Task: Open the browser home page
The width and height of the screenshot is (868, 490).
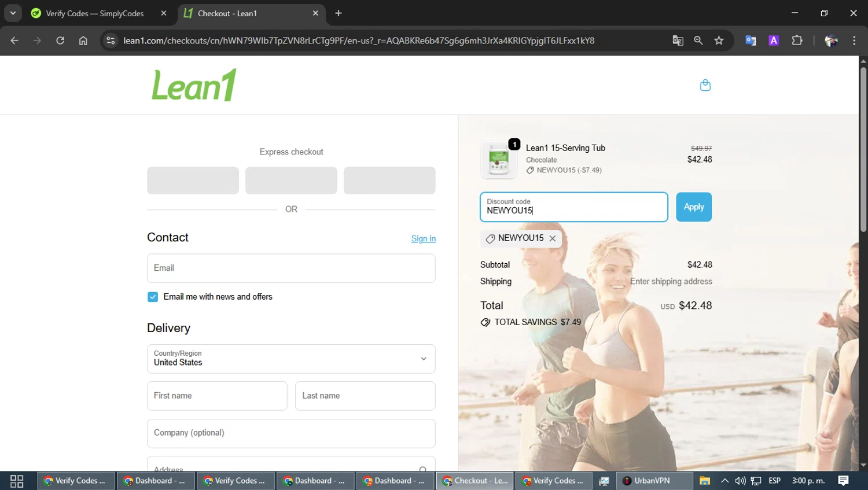Action: pyautogui.click(x=83, y=40)
